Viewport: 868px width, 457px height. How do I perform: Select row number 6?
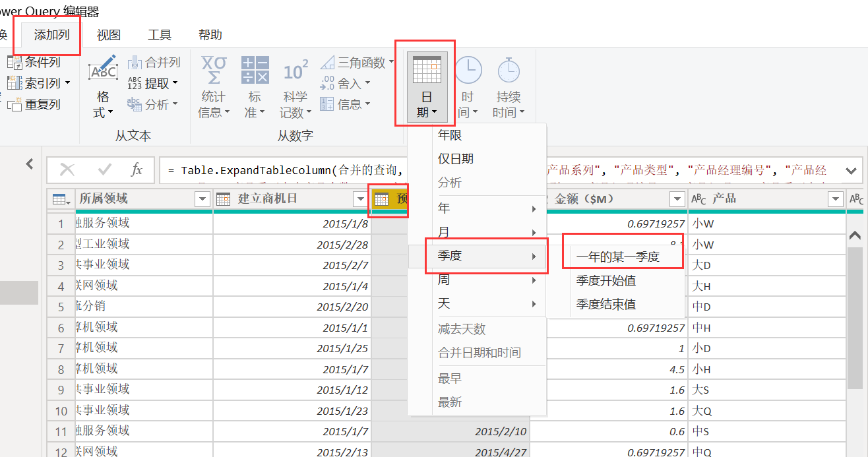point(61,328)
